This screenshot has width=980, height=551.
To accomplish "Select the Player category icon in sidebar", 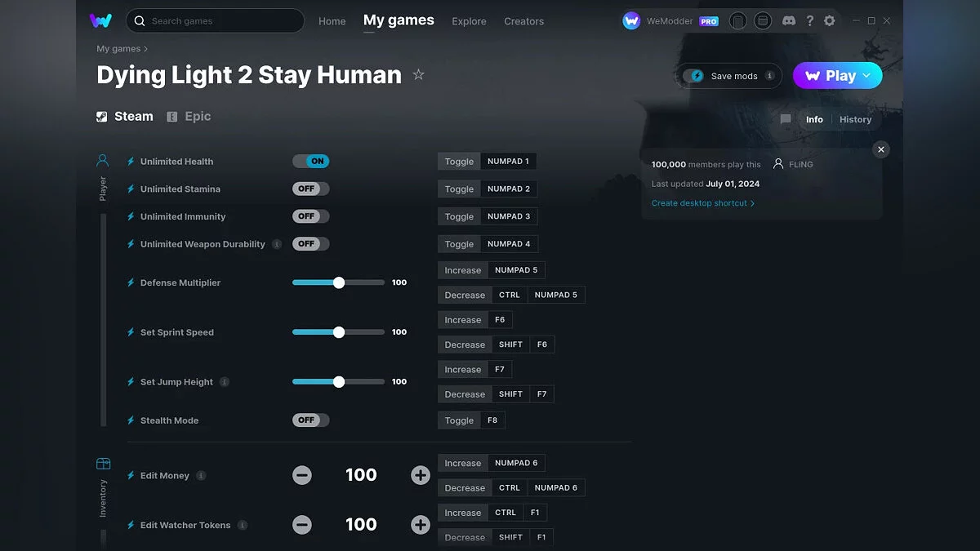I will (103, 161).
